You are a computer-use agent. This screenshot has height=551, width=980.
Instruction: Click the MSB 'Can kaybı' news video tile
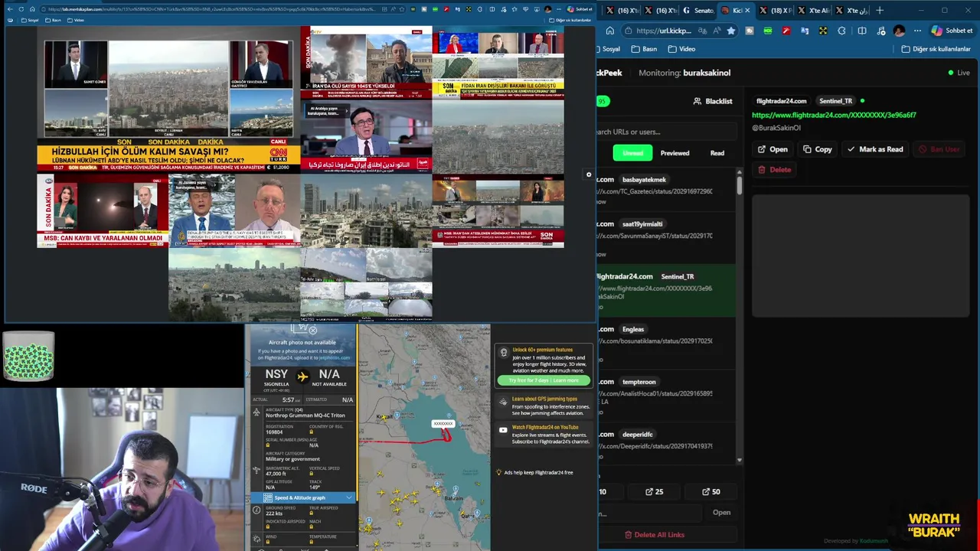(103, 210)
